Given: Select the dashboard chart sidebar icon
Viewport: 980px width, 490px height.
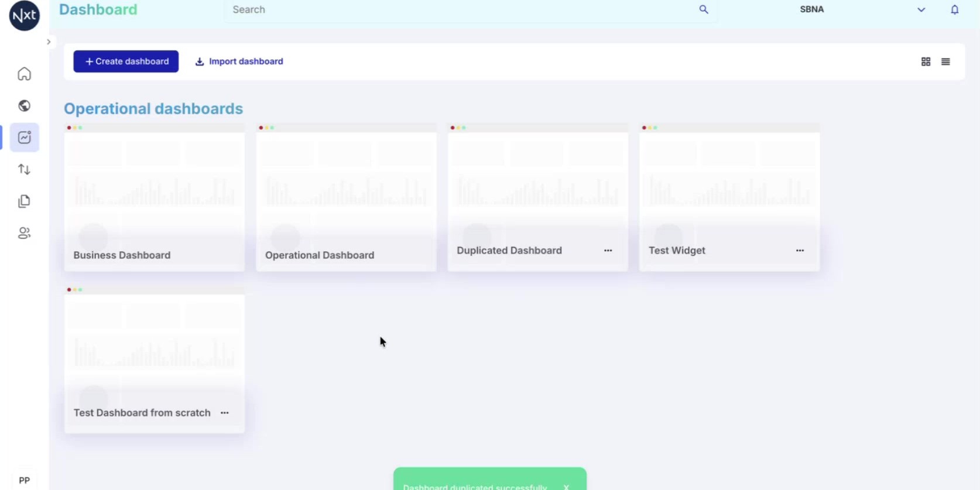Looking at the screenshot, I should coord(25,138).
